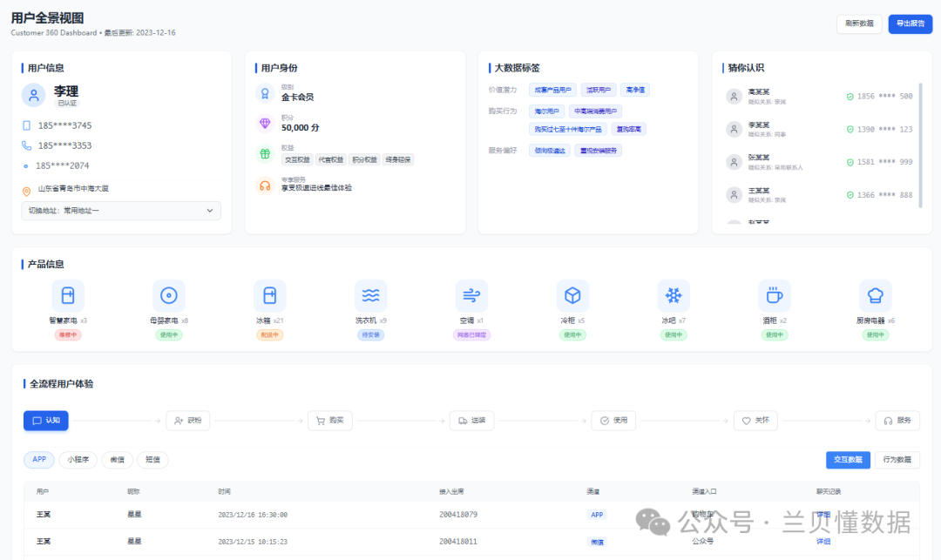Click the 维修中 status badge under 智慧家电
This screenshot has height=560, width=941.
coord(68,334)
